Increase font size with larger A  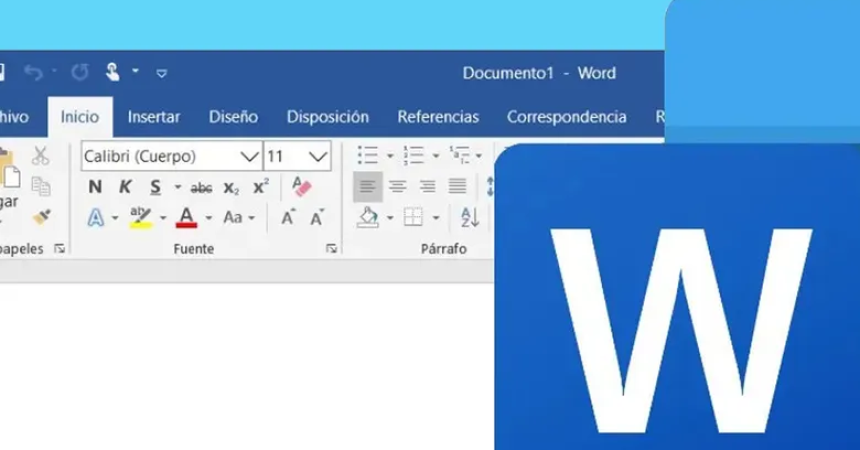click(x=287, y=217)
